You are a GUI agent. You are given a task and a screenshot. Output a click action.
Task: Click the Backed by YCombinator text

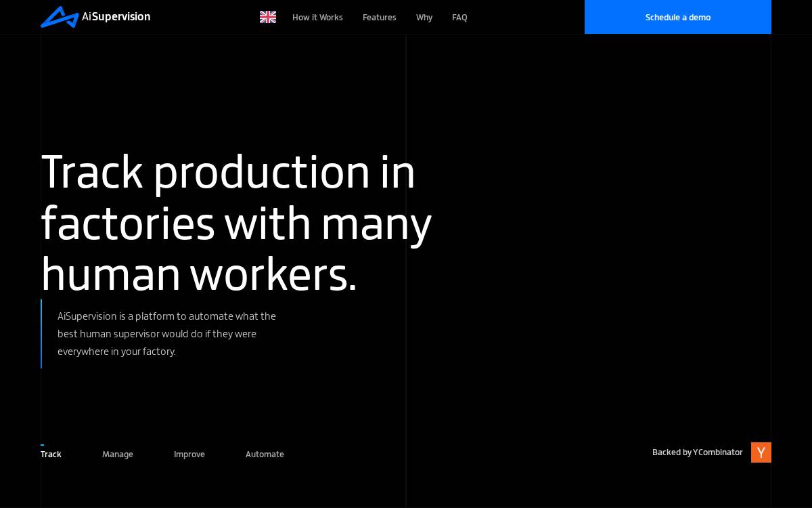pyautogui.click(x=698, y=452)
